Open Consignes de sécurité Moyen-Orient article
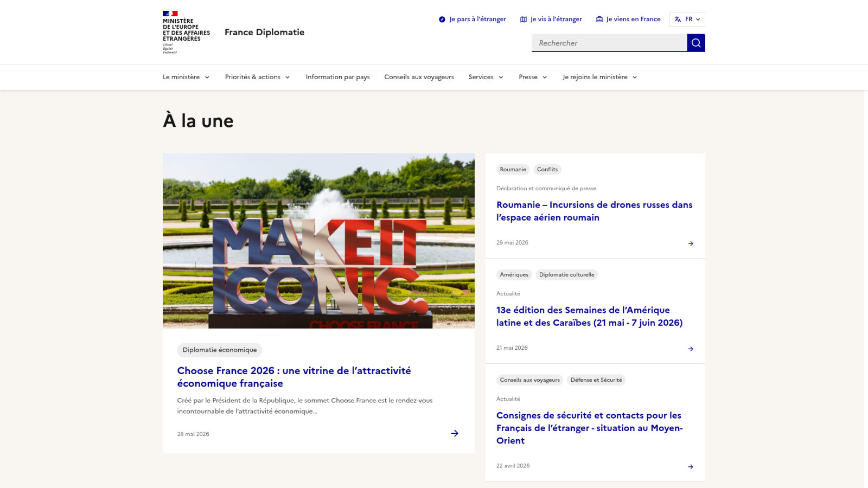 click(x=590, y=428)
